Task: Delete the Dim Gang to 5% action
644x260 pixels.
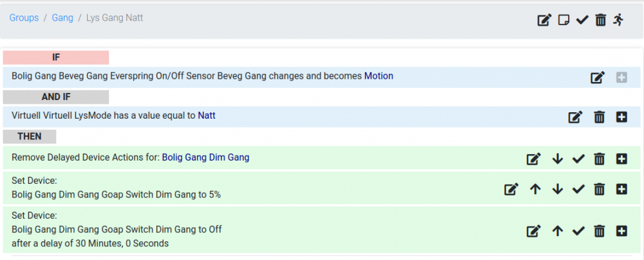Action: (x=599, y=189)
